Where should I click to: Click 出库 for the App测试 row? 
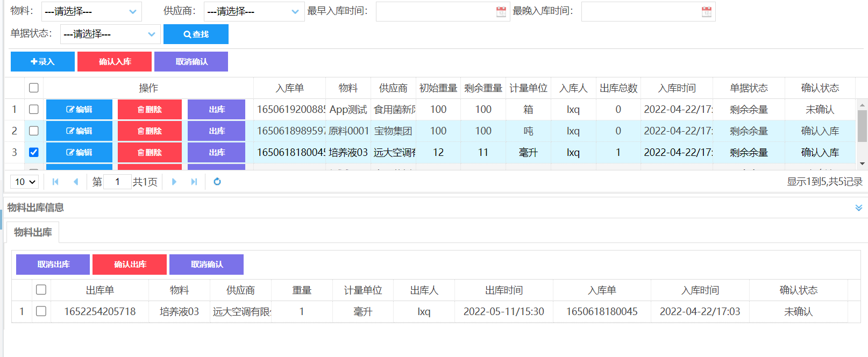click(x=216, y=109)
